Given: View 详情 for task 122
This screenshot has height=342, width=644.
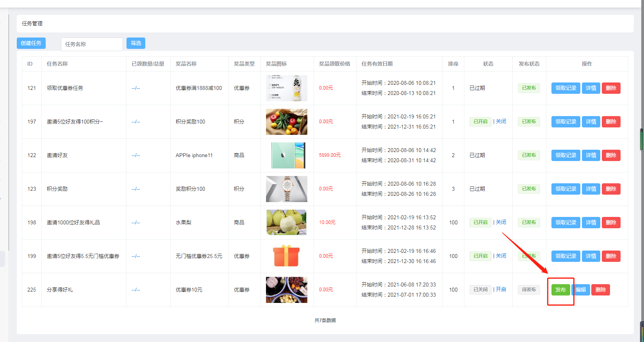Looking at the screenshot, I should coord(591,155).
